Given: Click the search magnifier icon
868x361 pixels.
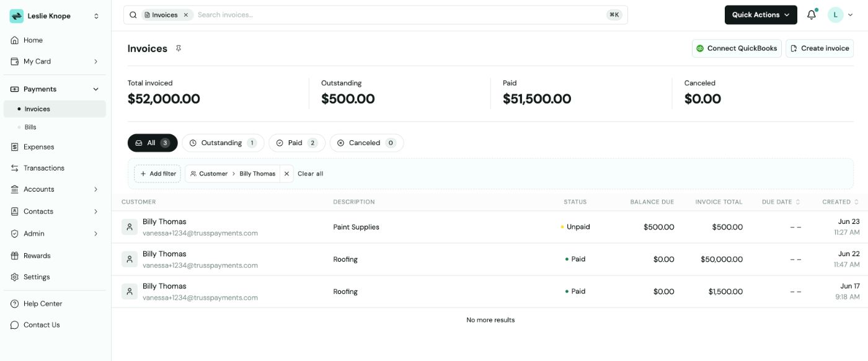Looking at the screenshot, I should tap(133, 15).
